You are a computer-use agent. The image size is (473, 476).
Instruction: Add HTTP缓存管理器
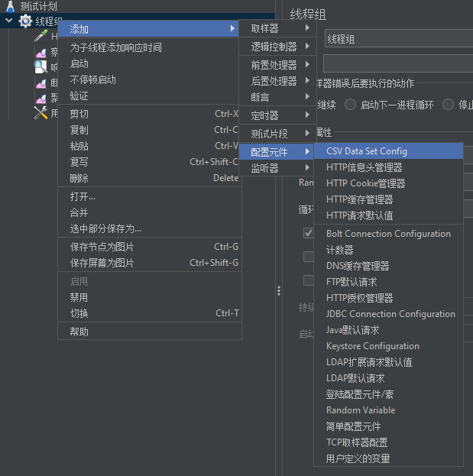pyautogui.click(x=388, y=199)
